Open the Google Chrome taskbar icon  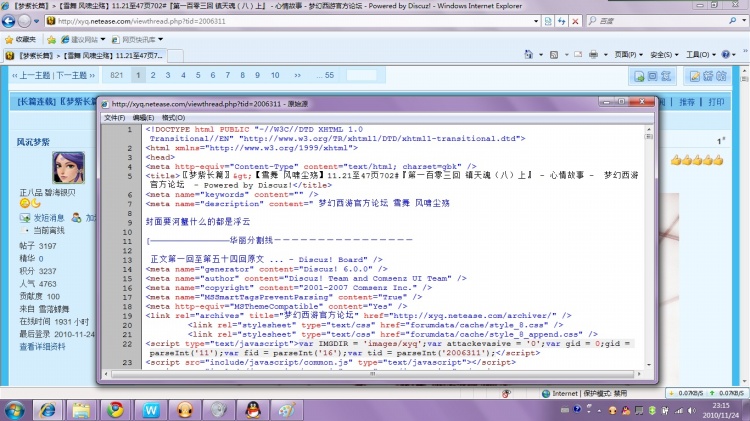tap(115, 410)
